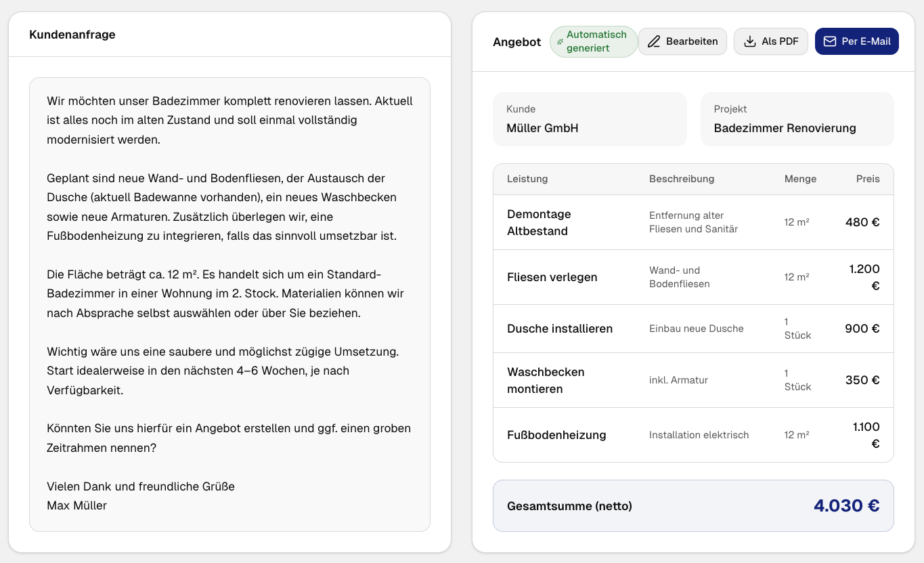Click the pencil icon next to Bearbeiten
The image size is (924, 563).
[x=654, y=41]
